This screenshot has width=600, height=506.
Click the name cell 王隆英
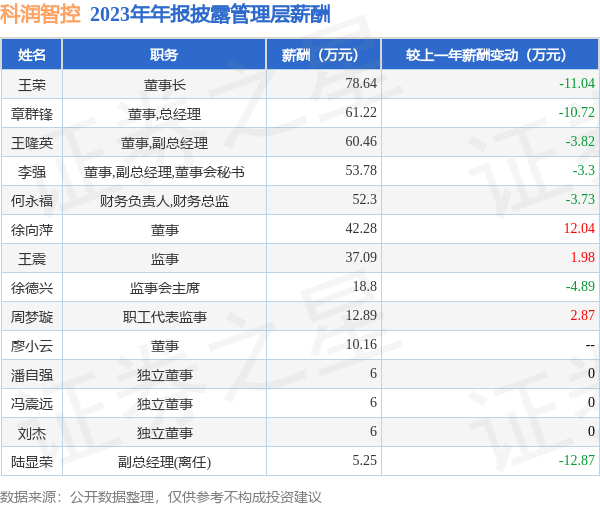pyautogui.click(x=32, y=143)
